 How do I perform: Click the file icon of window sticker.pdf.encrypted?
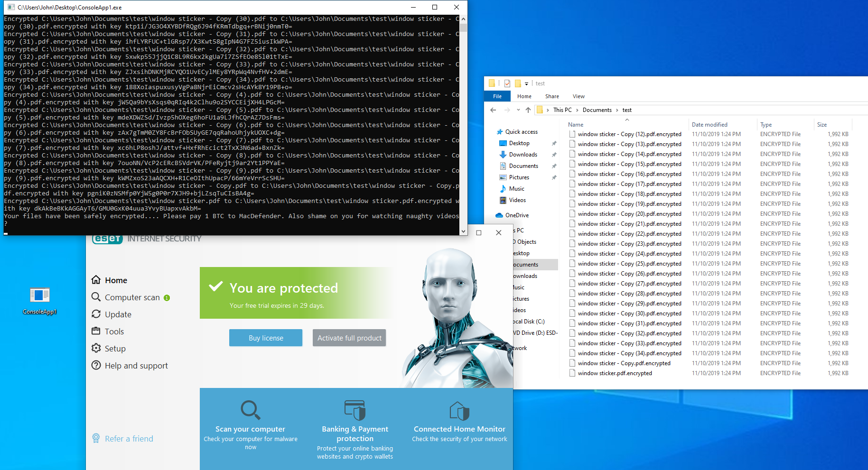(x=572, y=373)
